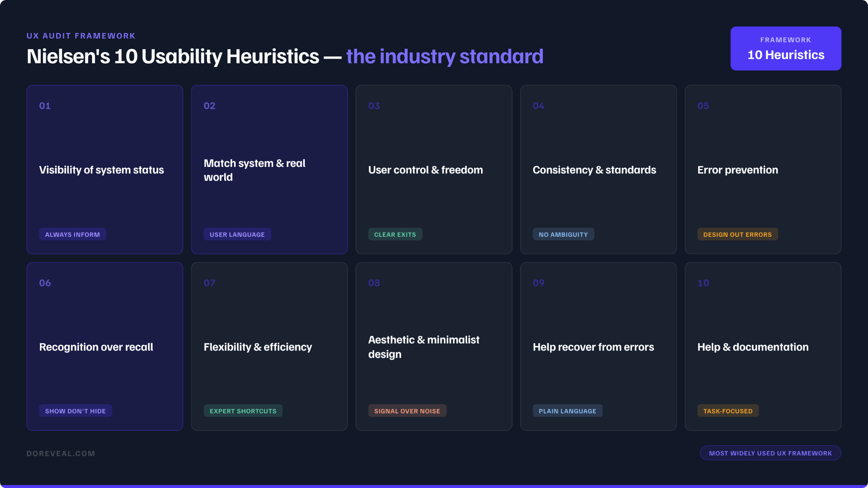This screenshot has width=868, height=488.
Task: Select the Error prevention card
Action: click(x=763, y=169)
